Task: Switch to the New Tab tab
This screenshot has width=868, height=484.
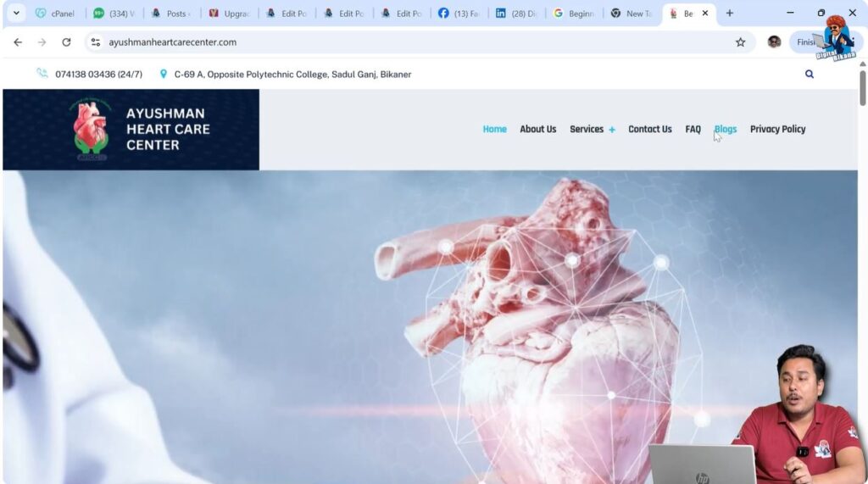Action: (x=631, y=14)
